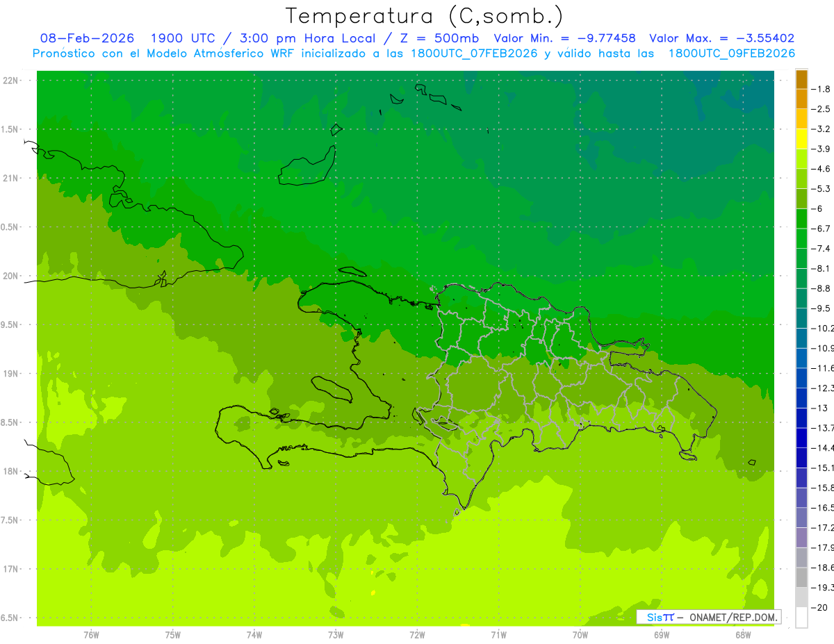Pick the legend swatch between -4.6 and -5.3
The image size is (834, 644).
click(801, 179)
